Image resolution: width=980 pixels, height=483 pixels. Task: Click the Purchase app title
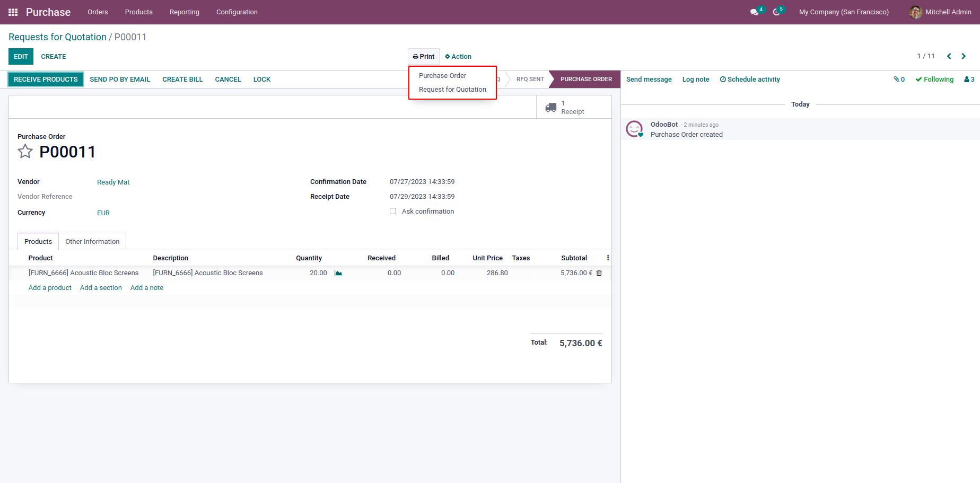[48, 12]
